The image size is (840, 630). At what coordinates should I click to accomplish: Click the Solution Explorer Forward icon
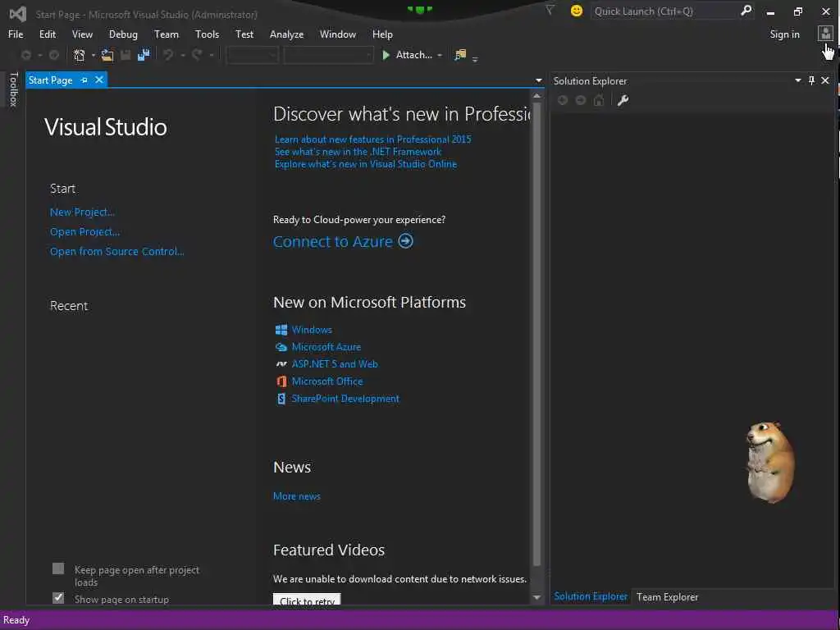pyautogui.click(x=581, y=100)
